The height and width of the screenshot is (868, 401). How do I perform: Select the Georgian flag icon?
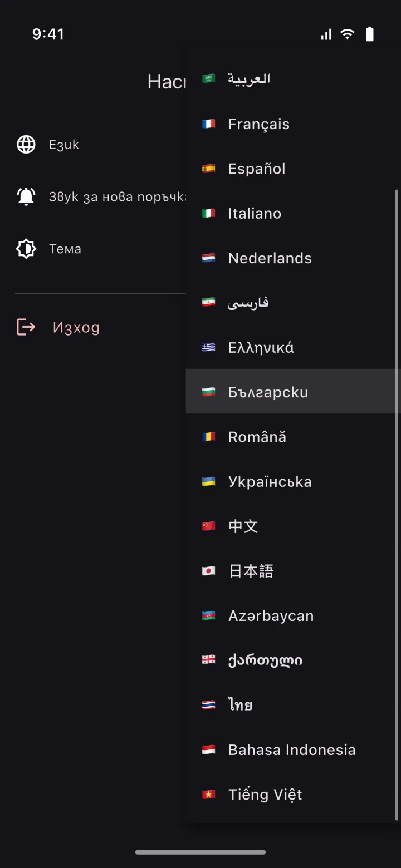tap(208, 660)
